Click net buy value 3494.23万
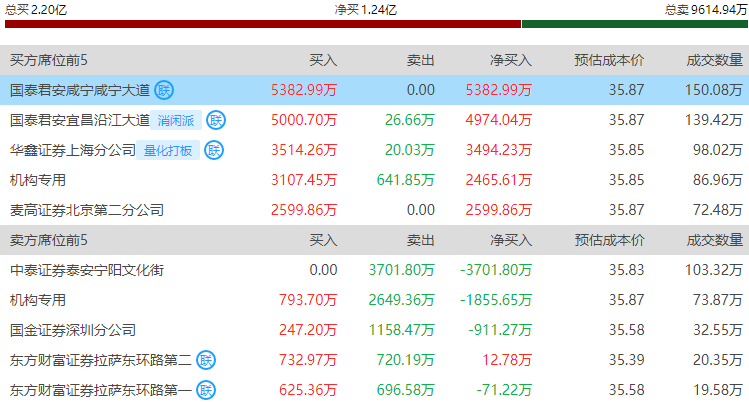Screen dimensions: 749x403 coord(499,150)
